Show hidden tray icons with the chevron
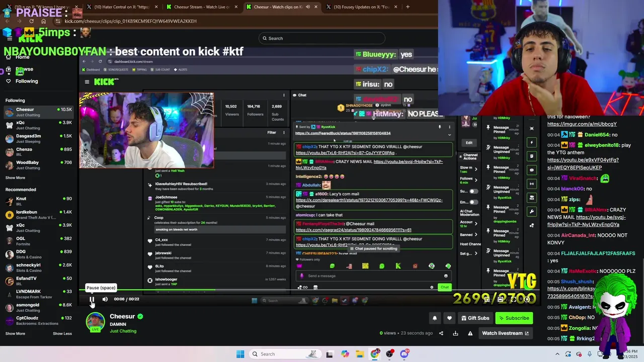 coord(557,354)
